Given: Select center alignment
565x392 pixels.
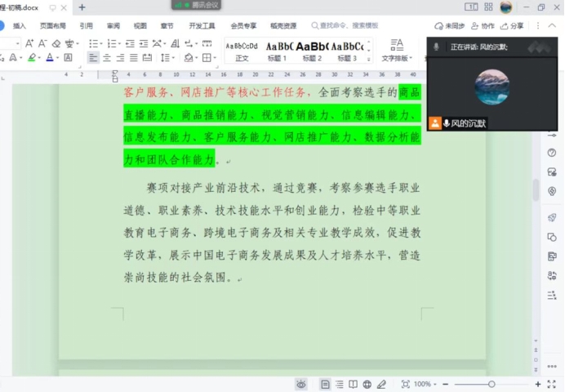Looking at the screenshot, I should tap(107, 57).
